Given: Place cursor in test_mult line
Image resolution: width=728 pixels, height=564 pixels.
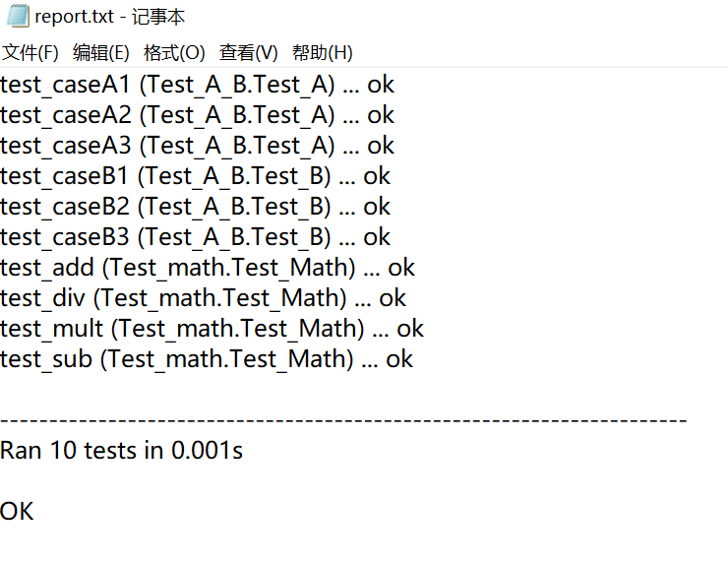Looking at the screenshot, I should pyautogui.click(x=212, y=329).
